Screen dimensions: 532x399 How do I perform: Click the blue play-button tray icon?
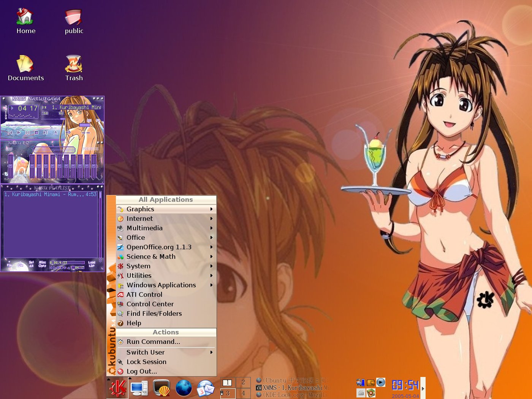click(381, 382)
